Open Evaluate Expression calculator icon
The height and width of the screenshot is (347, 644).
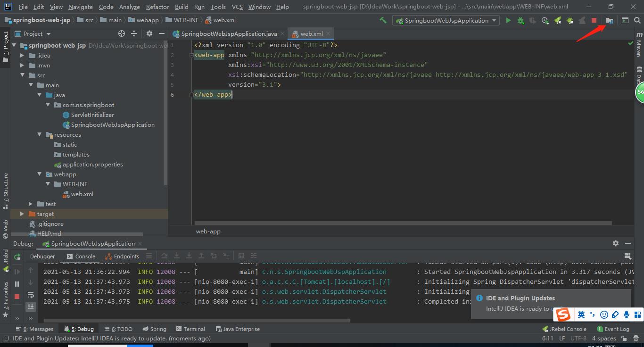tap(241, 256)
